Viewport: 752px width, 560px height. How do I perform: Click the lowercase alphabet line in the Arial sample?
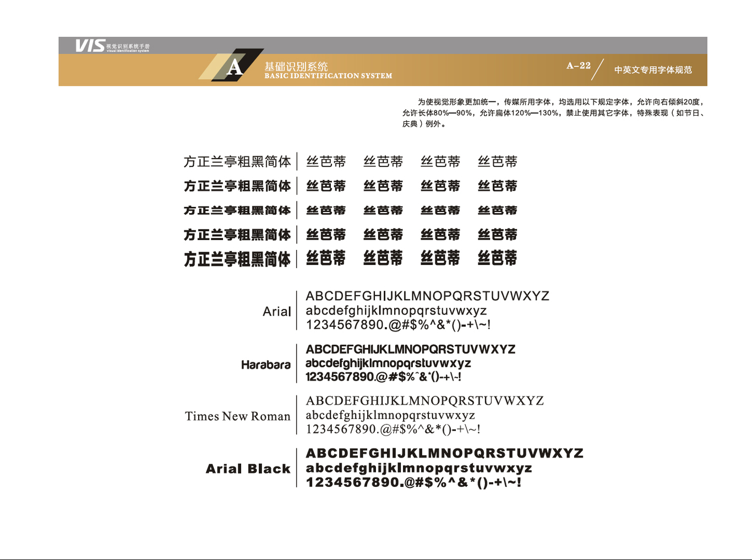coord(396,311)
